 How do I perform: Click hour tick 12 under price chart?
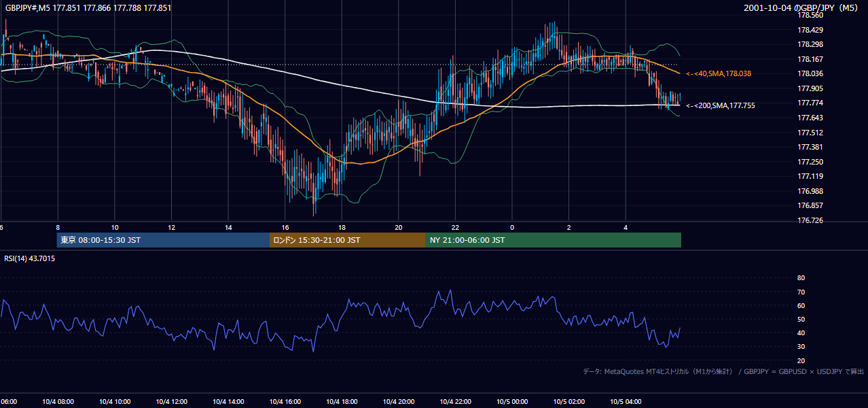click(x=171, y=227)
